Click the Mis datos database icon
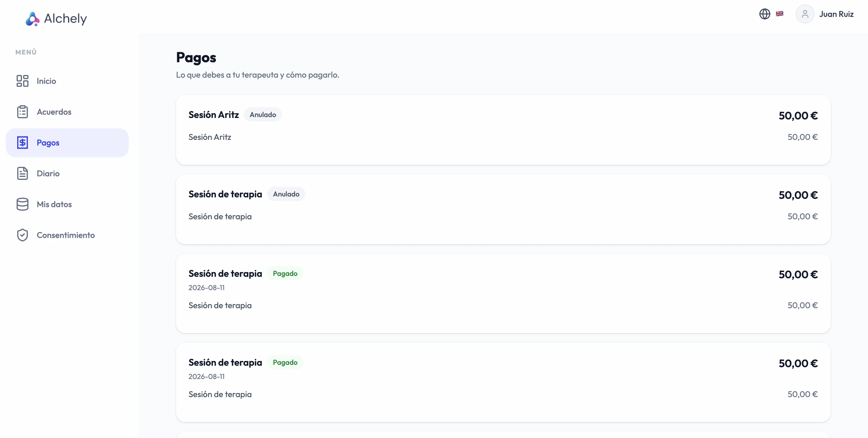 click(x=22, y=204)
